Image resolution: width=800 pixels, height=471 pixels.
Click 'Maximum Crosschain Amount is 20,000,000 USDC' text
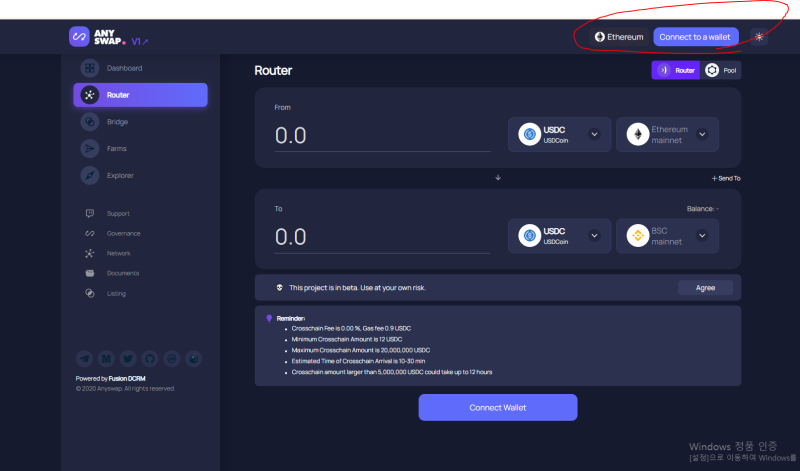pos(361,350)
